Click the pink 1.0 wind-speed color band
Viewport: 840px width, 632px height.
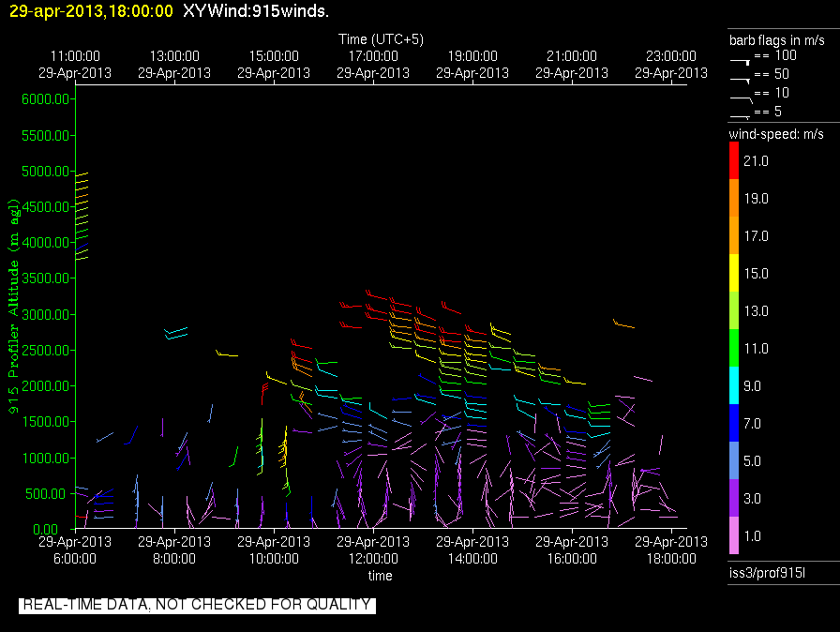coord(734,535)
